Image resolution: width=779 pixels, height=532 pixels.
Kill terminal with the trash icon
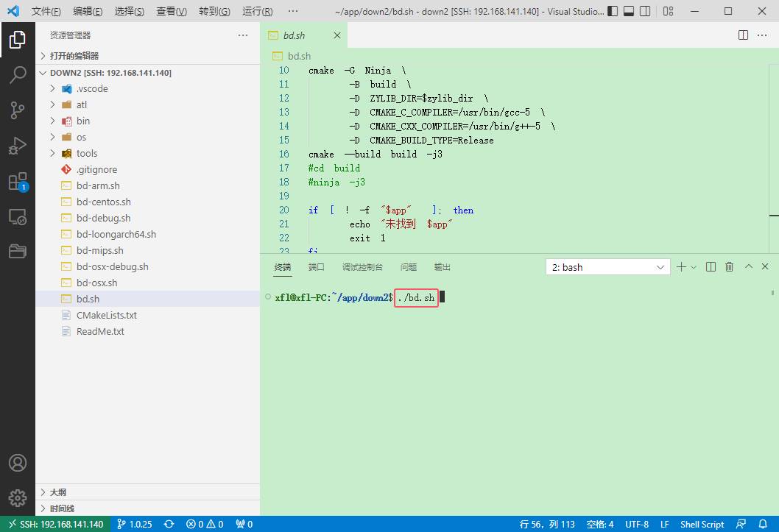pyautogui.click(x=730, y=267)
